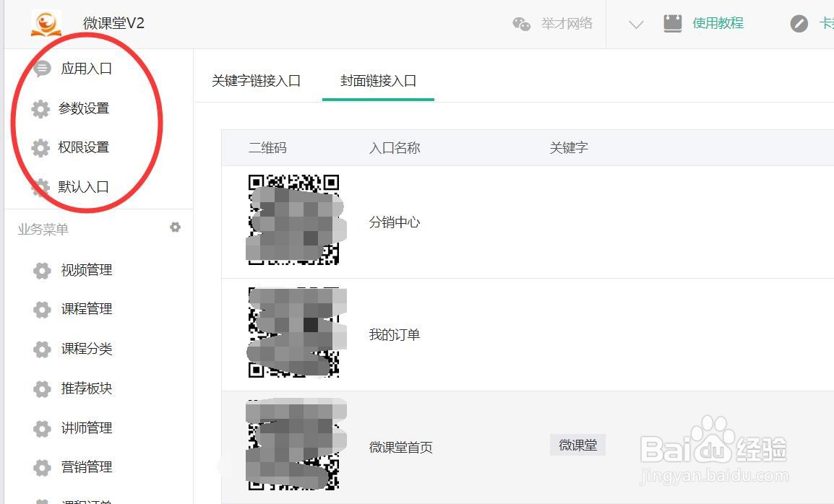Click QR code thumbnail for 我的订单
The height and width of the screenshot is (504, 834).
pos(294,332)
